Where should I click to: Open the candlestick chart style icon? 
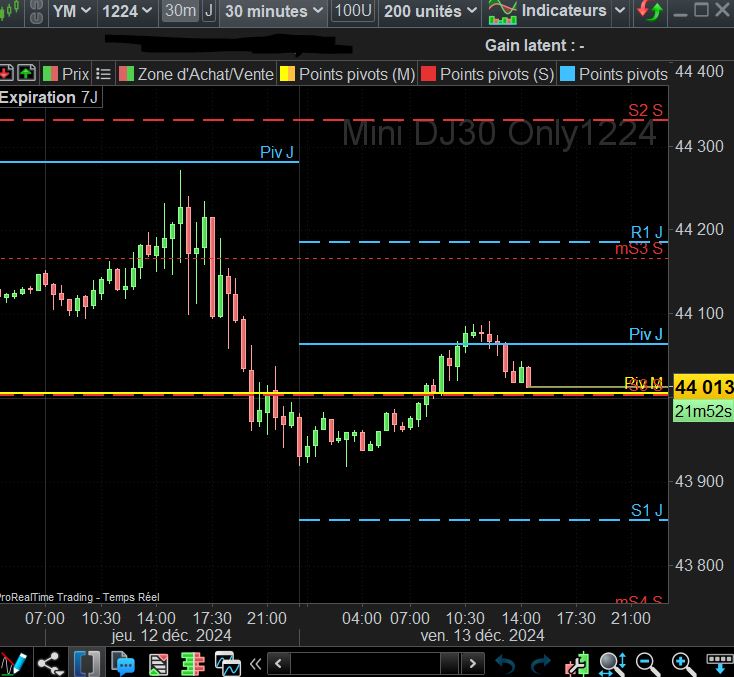point(8,10)
